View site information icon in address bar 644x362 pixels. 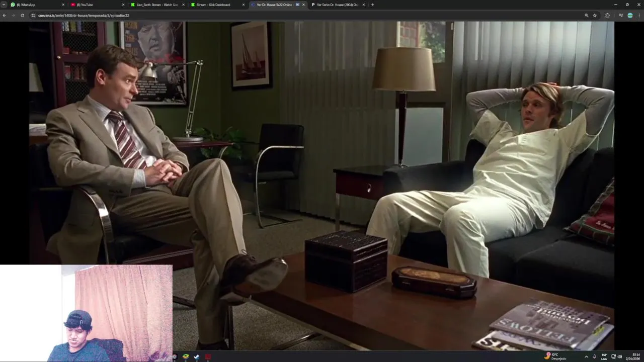(33, 16)
